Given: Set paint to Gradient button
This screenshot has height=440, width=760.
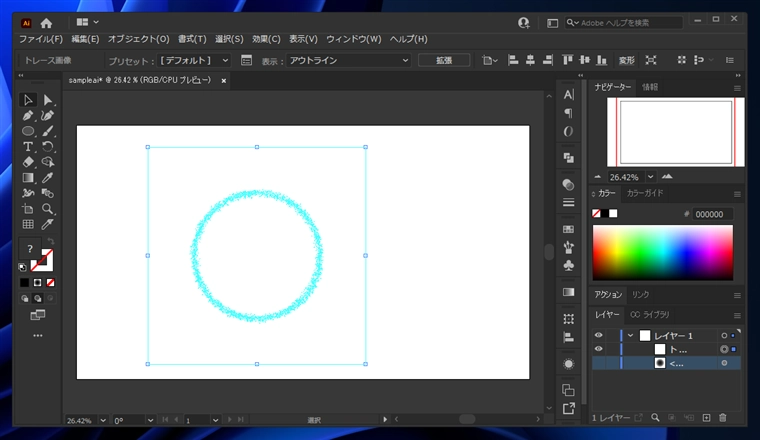Looking at the screenshot, I should (x=37, y=283).
